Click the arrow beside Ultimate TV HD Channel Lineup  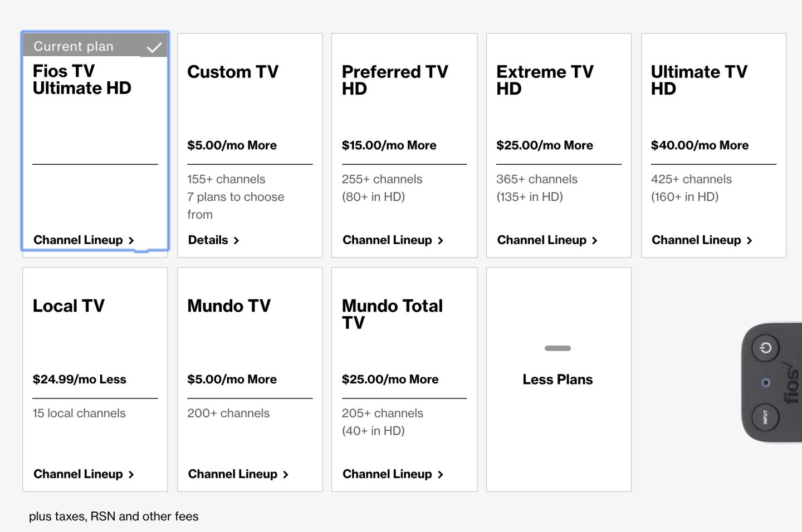(x=749, y=240)
